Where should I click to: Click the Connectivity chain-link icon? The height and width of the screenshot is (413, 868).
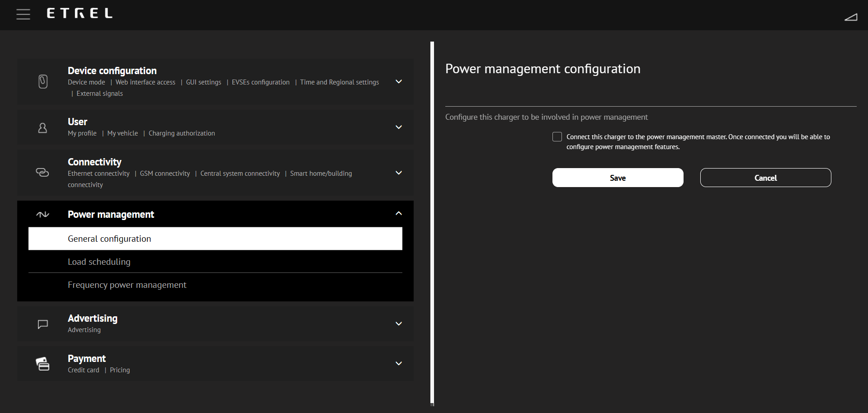click(x=42, y=173)
